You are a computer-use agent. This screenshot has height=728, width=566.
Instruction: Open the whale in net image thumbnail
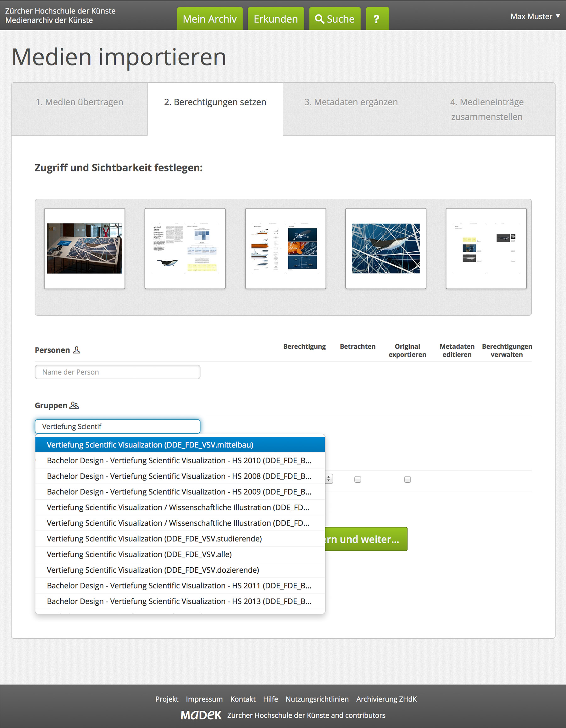coord(385,248)
